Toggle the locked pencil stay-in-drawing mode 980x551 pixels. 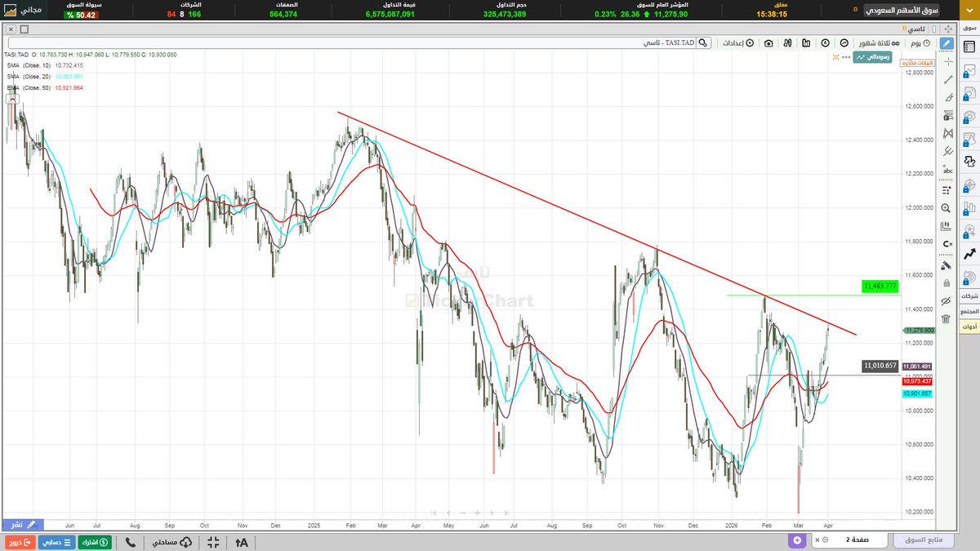tap(947, 264)
